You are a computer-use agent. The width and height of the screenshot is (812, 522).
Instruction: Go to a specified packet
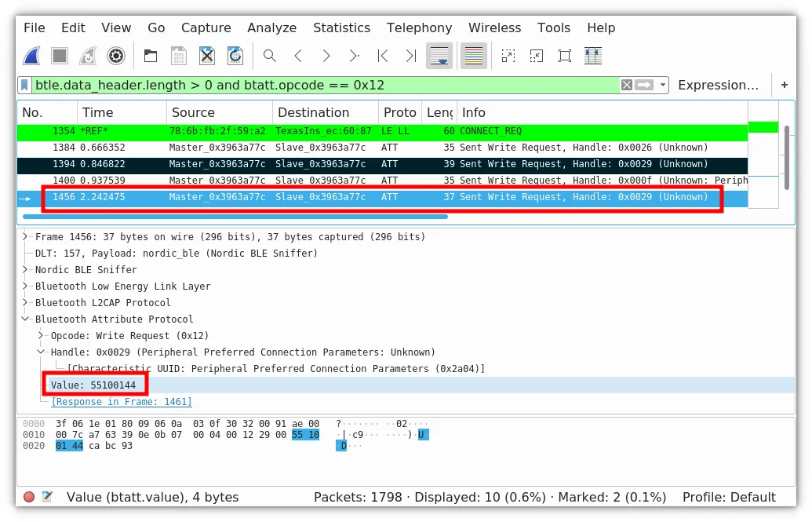pos(354,56)
